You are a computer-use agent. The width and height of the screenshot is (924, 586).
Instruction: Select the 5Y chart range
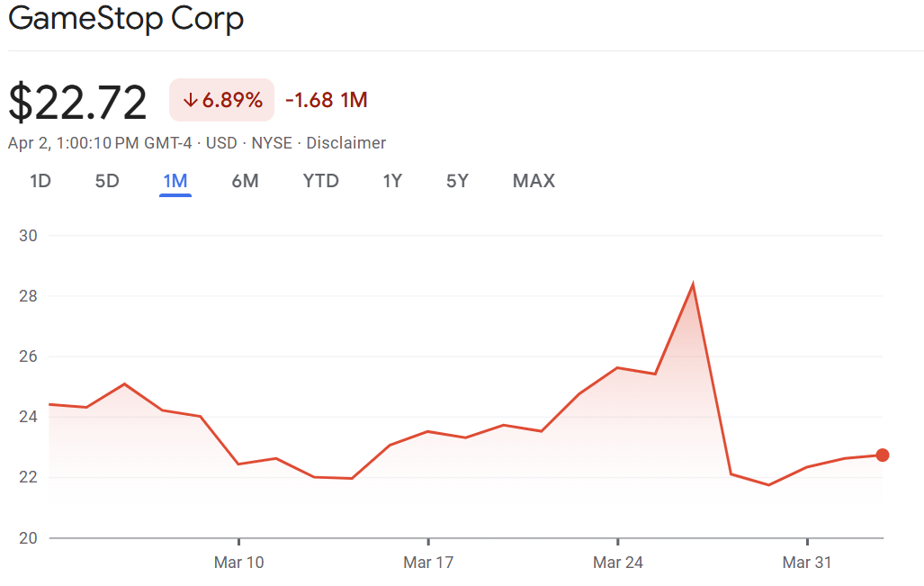click(x=457, y=181)
